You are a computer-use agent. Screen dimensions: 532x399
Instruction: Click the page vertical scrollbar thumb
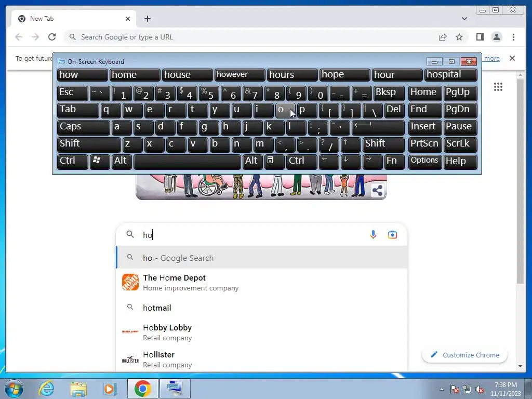tap(520, 181)
